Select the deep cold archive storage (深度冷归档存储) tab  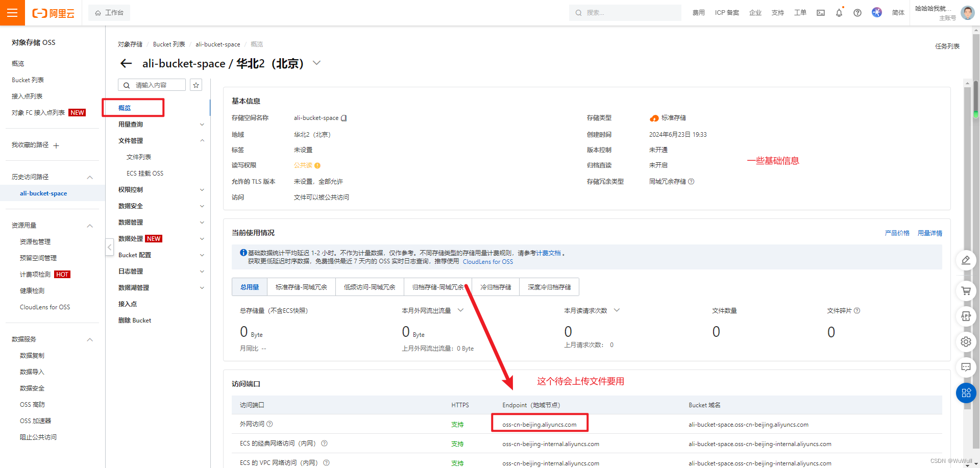coord(549,287)
